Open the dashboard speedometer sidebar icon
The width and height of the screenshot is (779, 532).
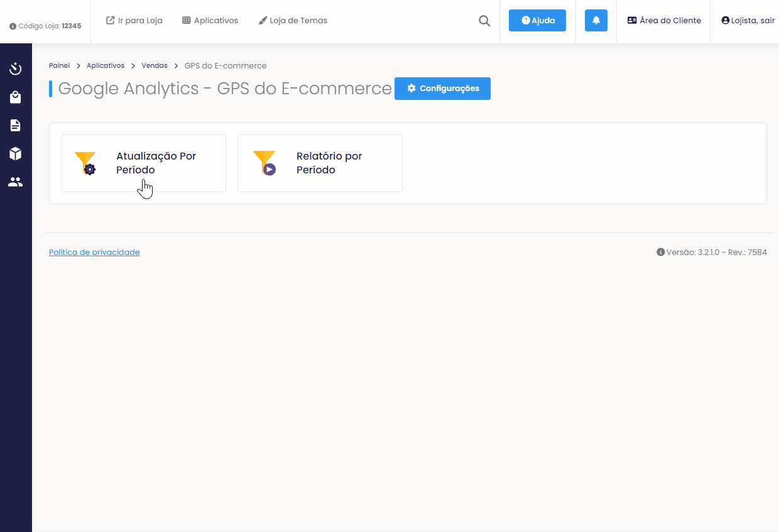coord(16,68)
